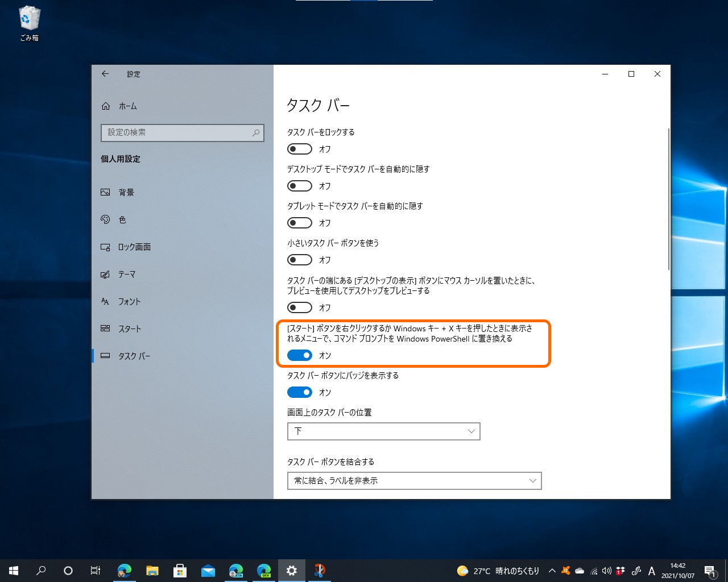The image size is (728, 582).
Task: Open the Mail app from the taskbar
Action: (208, 570)
